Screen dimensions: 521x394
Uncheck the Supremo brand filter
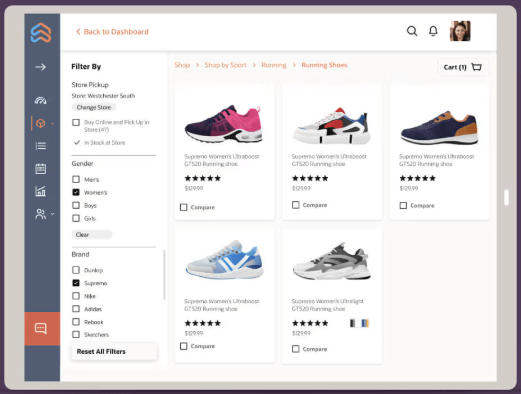click(x=76, y=283)
